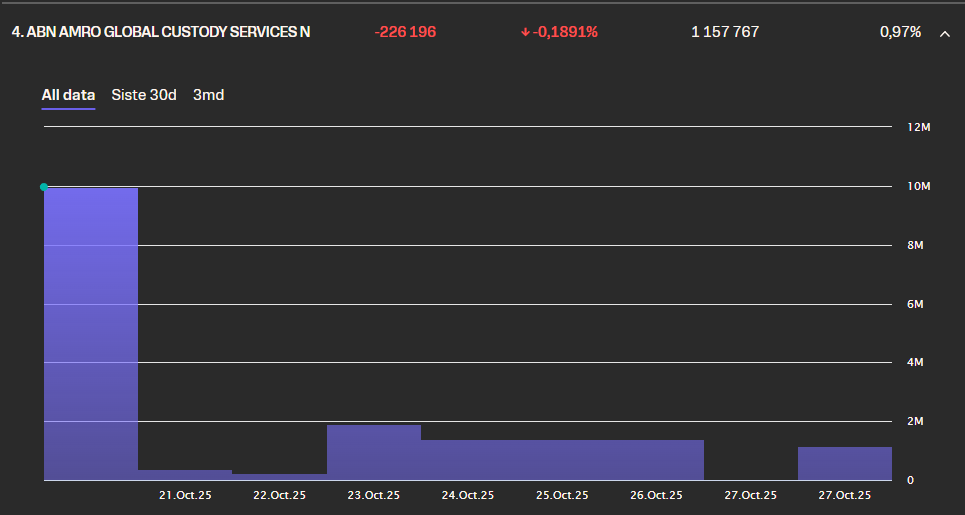Click the bar above 21.Oct.25
This screenshot has width=965, height=515.
(185, 474)
